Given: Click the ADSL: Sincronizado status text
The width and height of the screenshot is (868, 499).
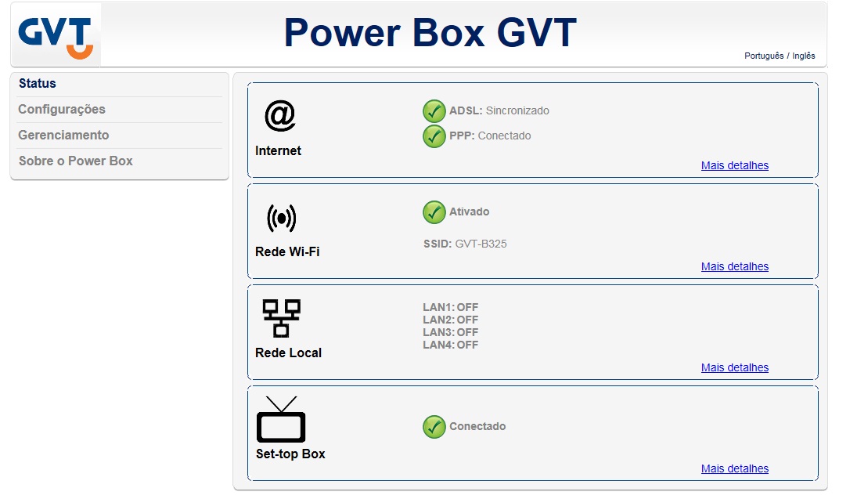Looking at the screenshot, I should click(499, 110).
